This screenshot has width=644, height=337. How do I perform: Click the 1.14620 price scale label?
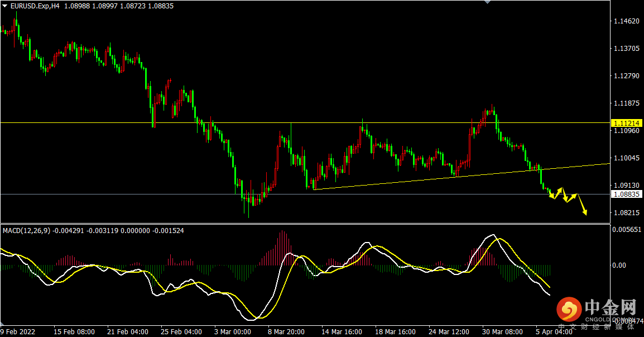tap(626, 21)
